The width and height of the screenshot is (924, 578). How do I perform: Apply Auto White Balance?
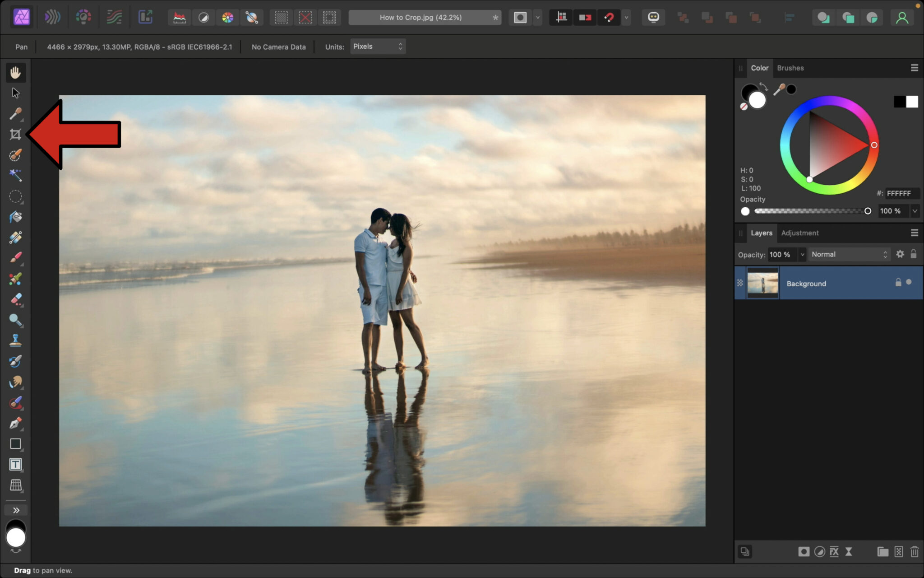(x=252, y=18)
